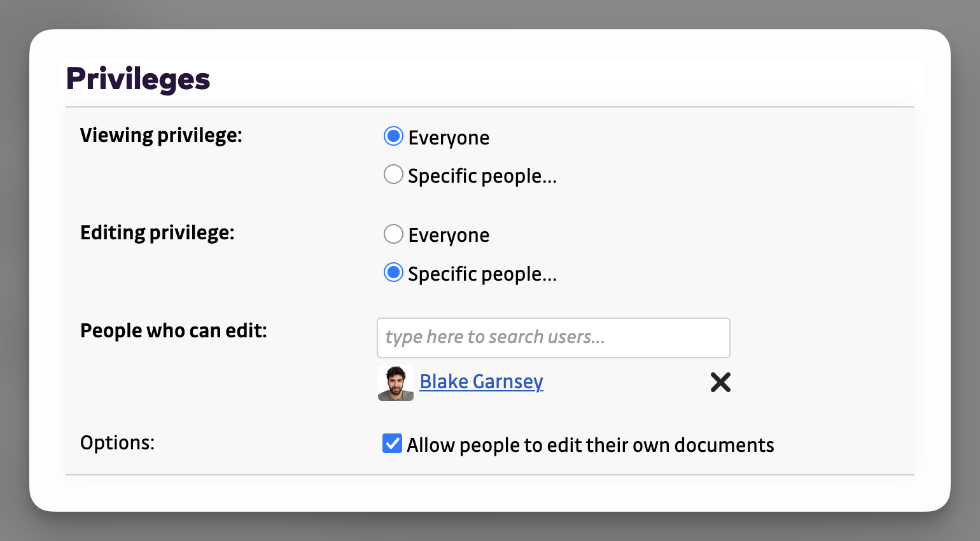Click Blake Garnsey's profile photo
Image resolution: width=980 pixels, height=541 pixels.
click(395, 383)
